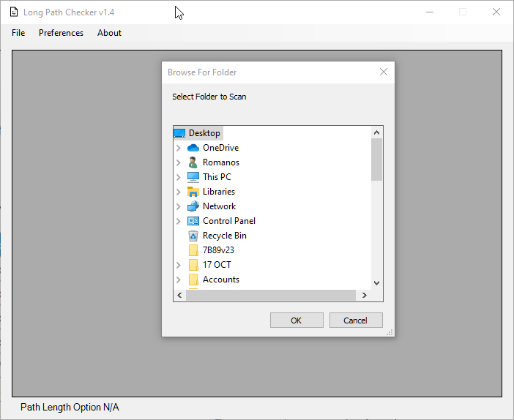
Task: Select the Recycle Bin label
Action: pos(225,236)
